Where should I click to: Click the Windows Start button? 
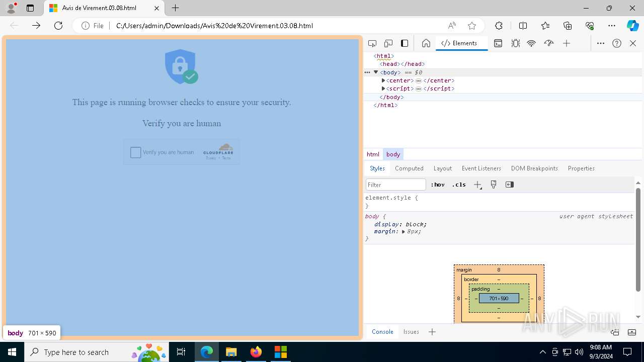click(x=12, y=352)
